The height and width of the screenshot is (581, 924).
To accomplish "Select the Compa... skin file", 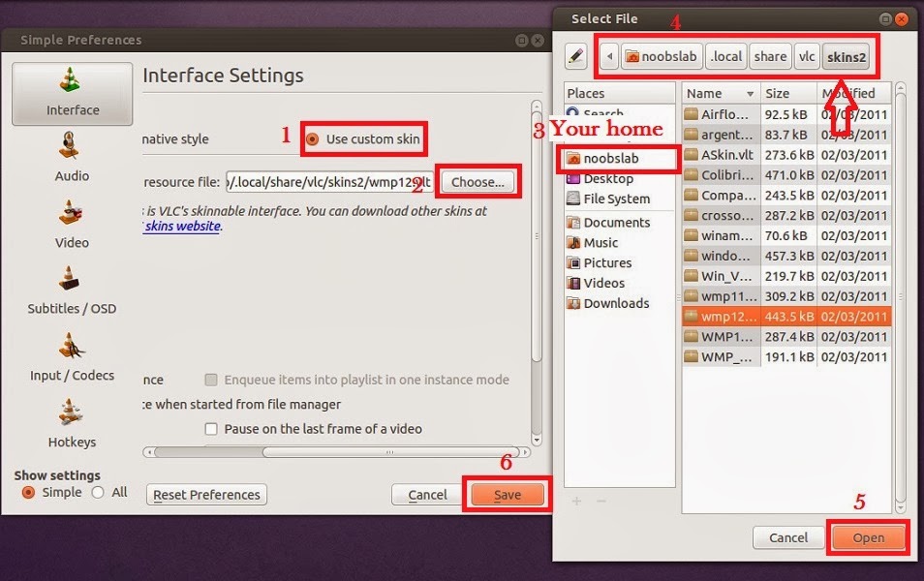I will pos(786,195).
